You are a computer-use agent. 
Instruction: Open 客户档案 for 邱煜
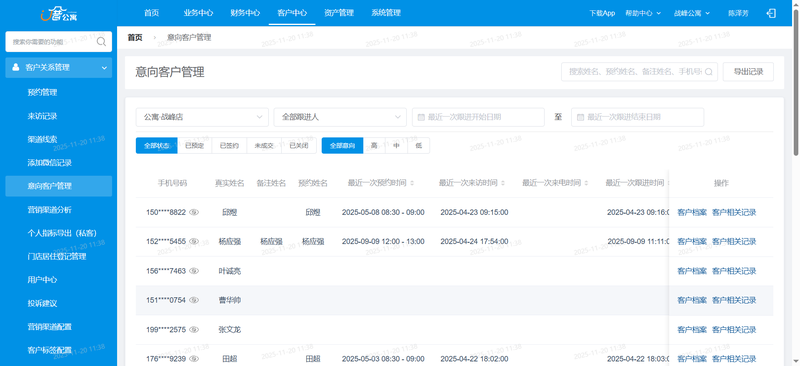(692, 212)
